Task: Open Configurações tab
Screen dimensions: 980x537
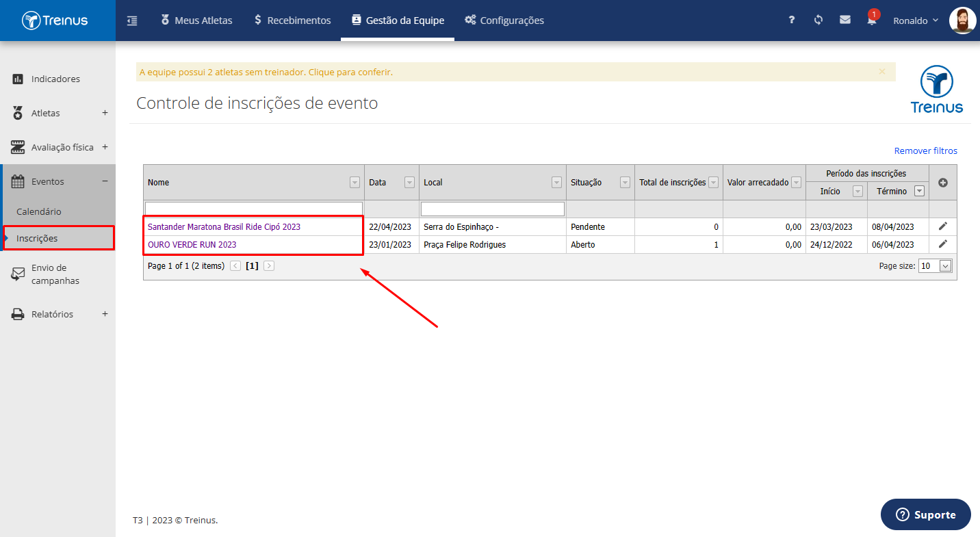Action: click(x=504, y=21)
